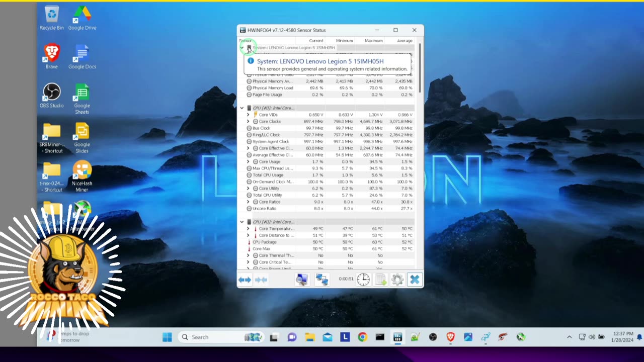This screenshot has width=644, height=362.
Task: Expand the Core Temperatures row
Action: 248,229
